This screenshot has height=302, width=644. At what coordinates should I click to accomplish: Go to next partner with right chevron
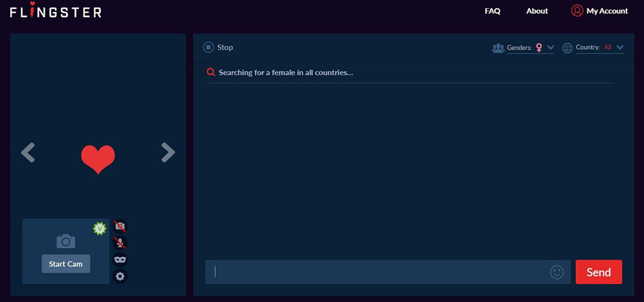[x=168, y=152]
